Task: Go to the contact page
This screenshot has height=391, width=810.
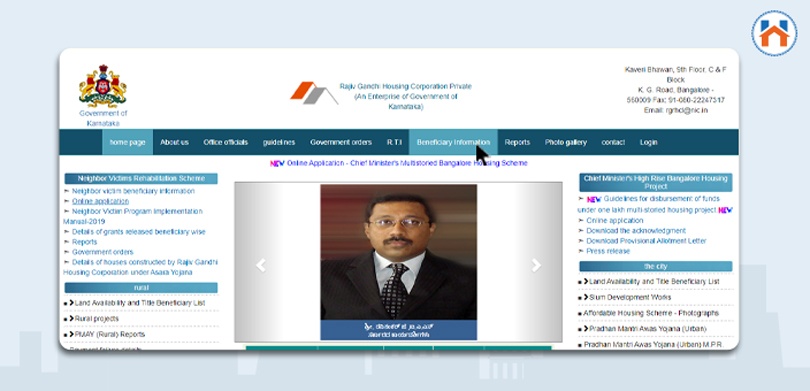Action: [x=613, y=142]
